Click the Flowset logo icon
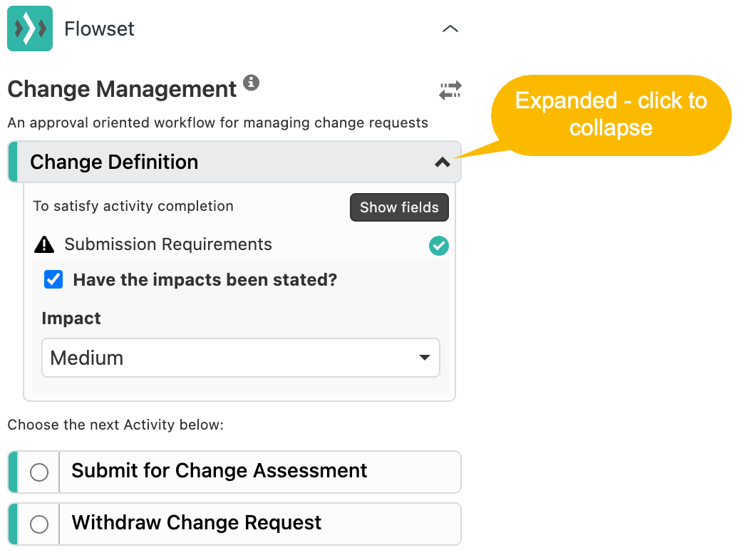 pos(30,28)
